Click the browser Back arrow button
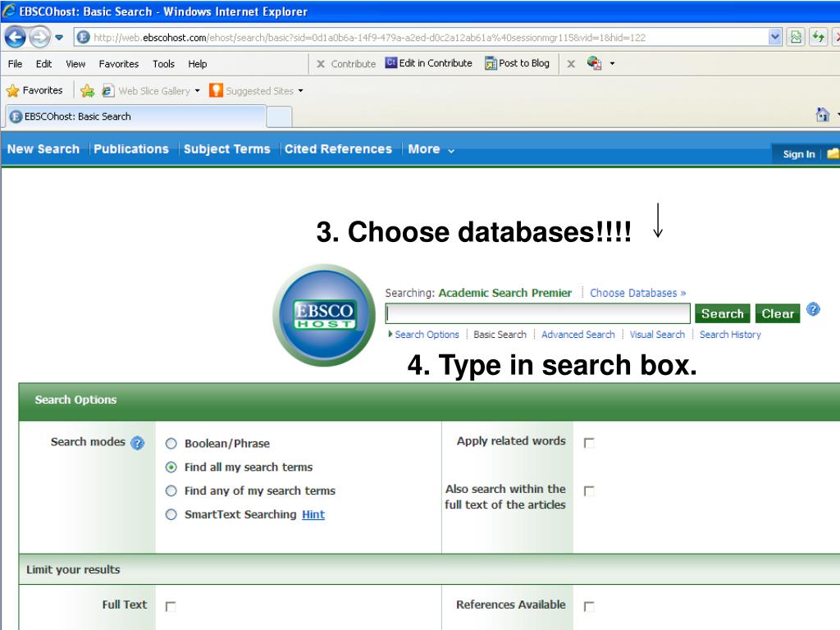This screenshot has width=840, height=630. point(15,37)
